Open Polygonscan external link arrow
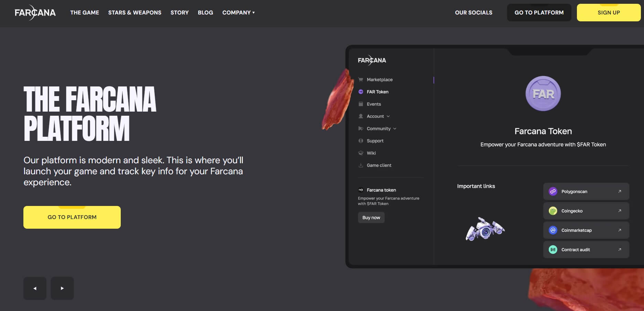The height and width of the screenshot is (311, 644). coord(620,191)
